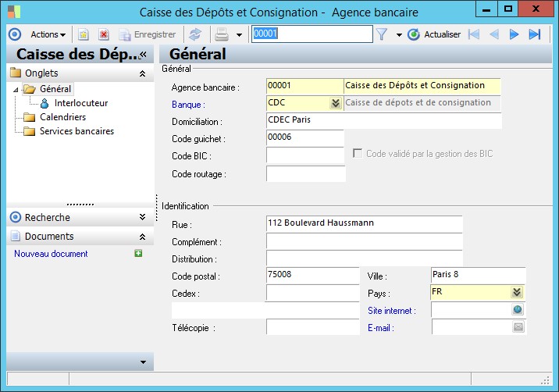559x392 pixels.
Task: Click the Documents page icon
Action: [x=16, y=236]
